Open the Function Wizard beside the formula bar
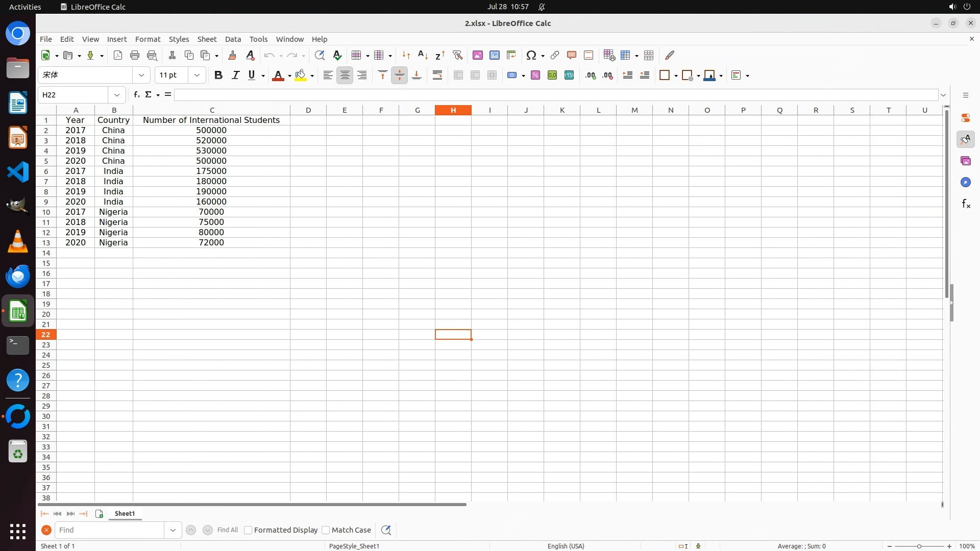Viewport: 980px width, 551px height. (136, 95)
